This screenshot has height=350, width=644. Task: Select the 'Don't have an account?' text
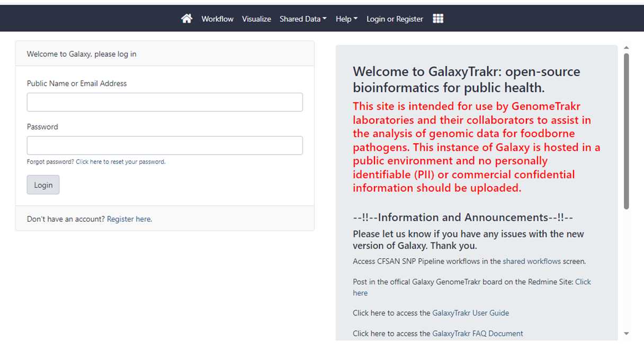(66, 218)
